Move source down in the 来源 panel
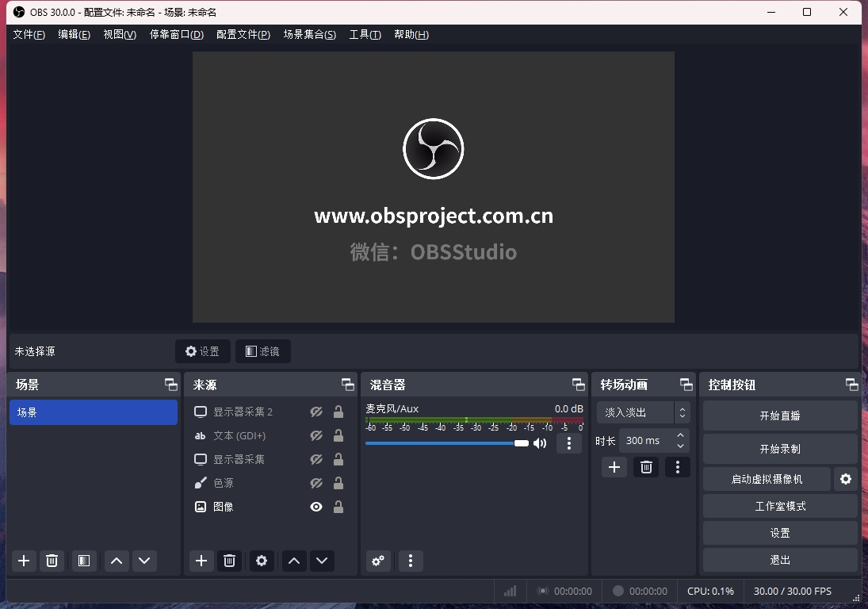Image resolution: width=868 pixels, height=609 pixels. pyautogui.click(x=322, y=561)
